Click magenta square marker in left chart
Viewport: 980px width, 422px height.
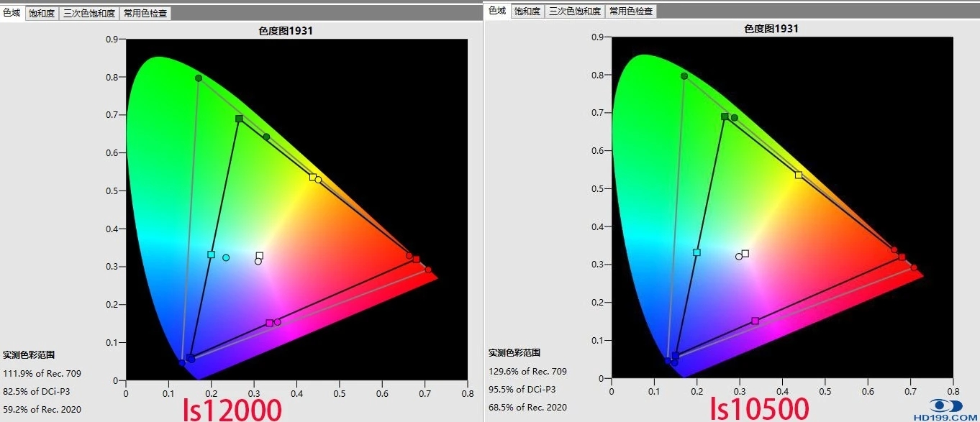[x=269, y=323]
